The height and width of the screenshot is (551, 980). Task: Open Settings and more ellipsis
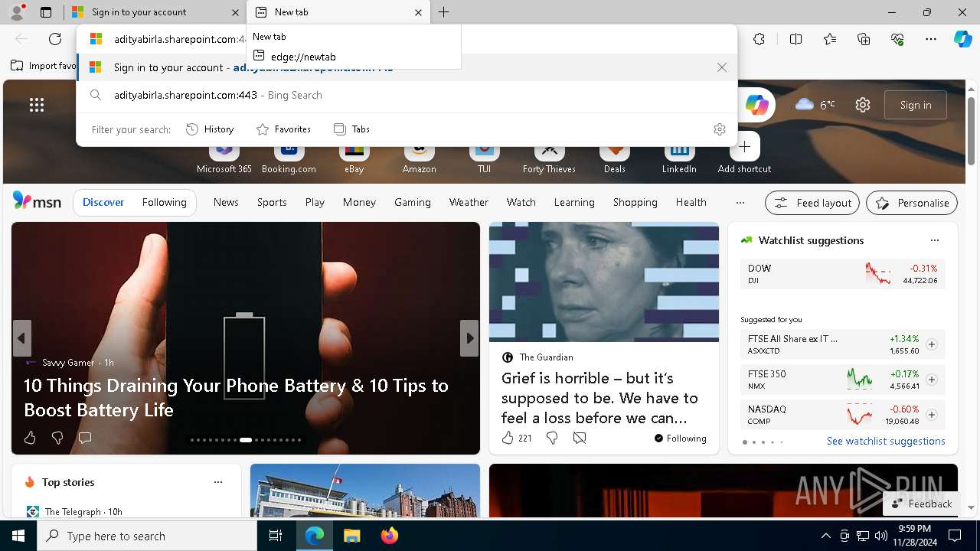click(931, 39)
